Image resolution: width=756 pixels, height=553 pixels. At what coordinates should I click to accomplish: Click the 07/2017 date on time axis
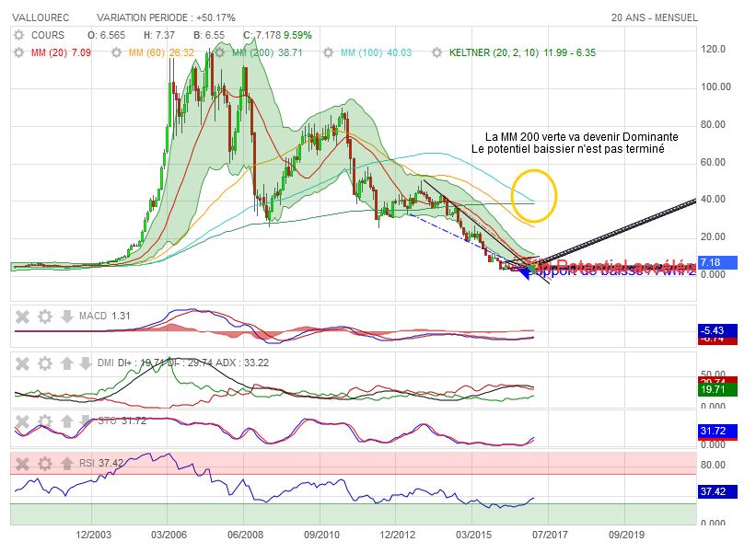coord(550,535)
